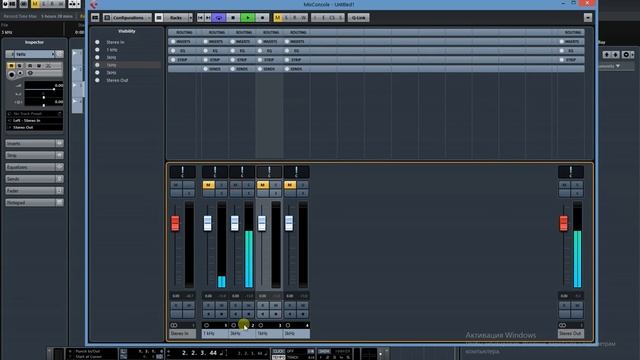
Task: Click the global R read automation toolbar button
Action: 295,18
